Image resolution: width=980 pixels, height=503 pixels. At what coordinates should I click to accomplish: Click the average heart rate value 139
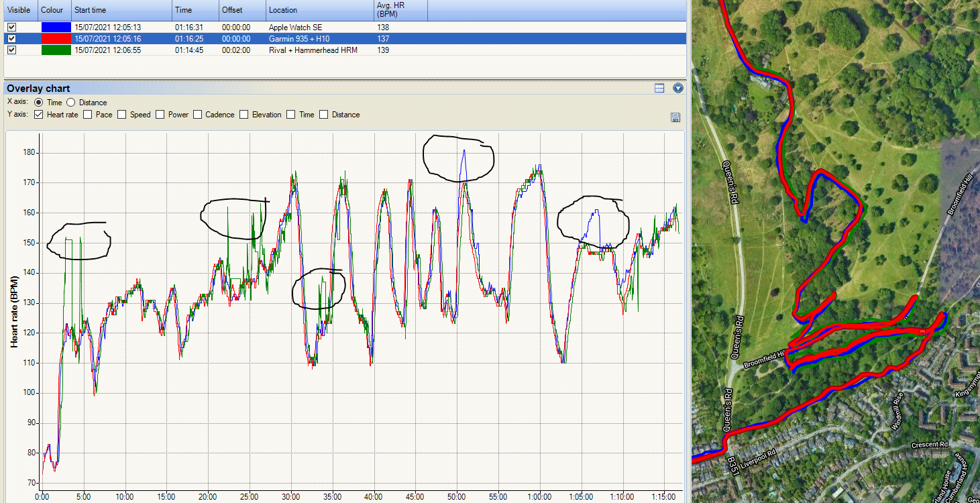click(x=384, y=50)
